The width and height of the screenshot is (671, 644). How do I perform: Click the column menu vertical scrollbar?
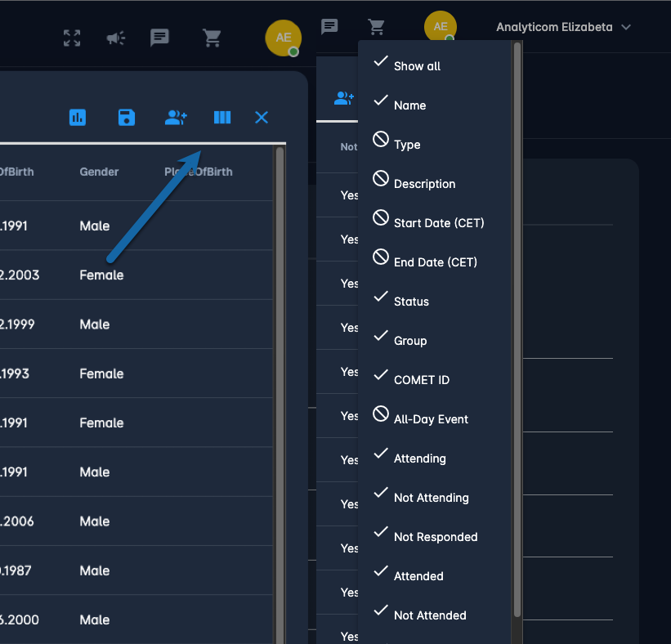pos(517,327)
